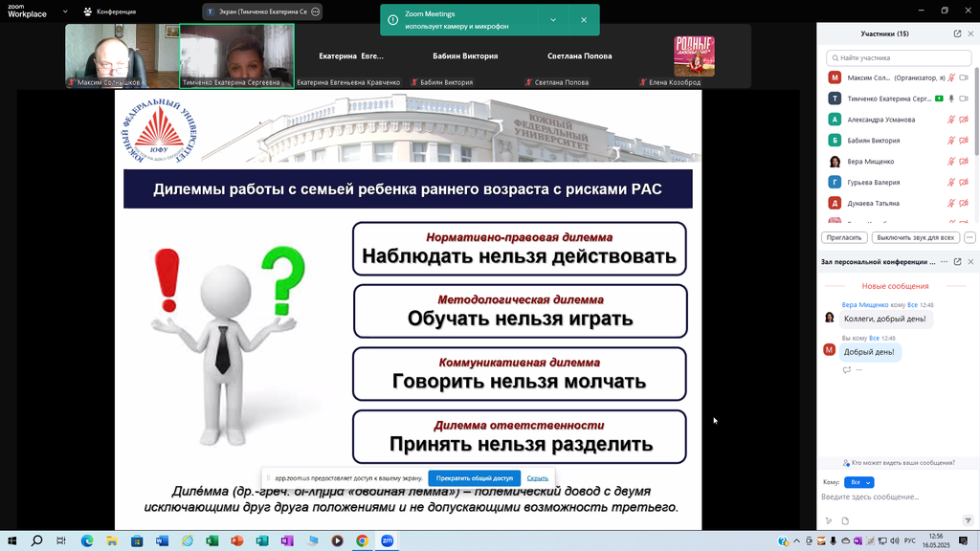Screen dimensions: 980x551
Task: Expand the Zoom Meetings notification chevron
Action: pos(553,20)
